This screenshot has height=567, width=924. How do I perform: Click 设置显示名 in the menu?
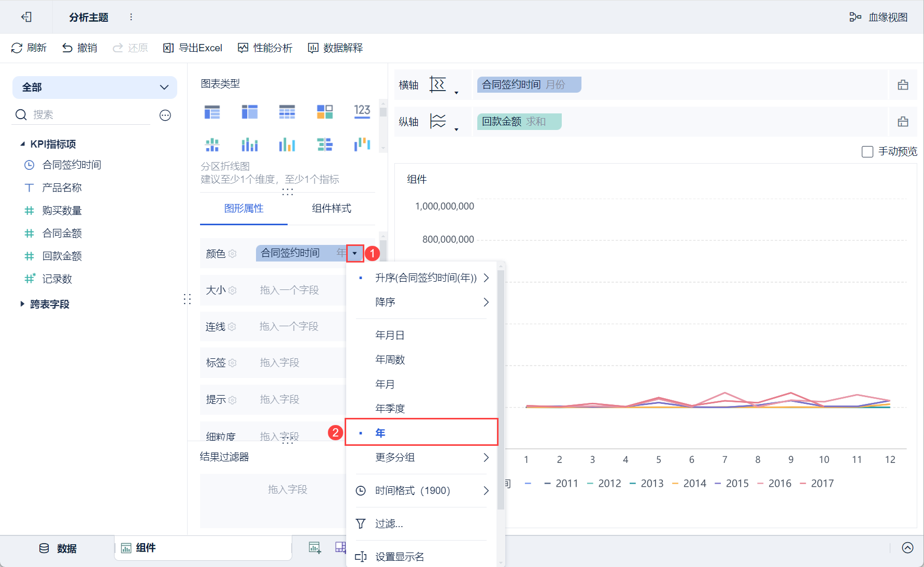pos(422,557)
